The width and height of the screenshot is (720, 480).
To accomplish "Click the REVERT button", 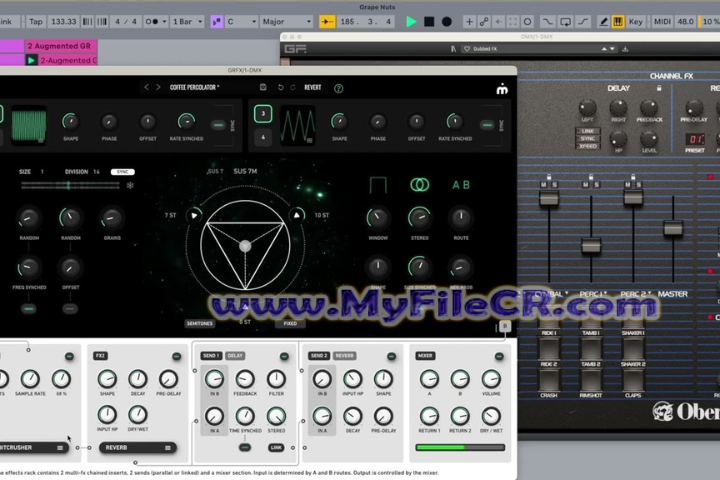I will tap(313, 87).
